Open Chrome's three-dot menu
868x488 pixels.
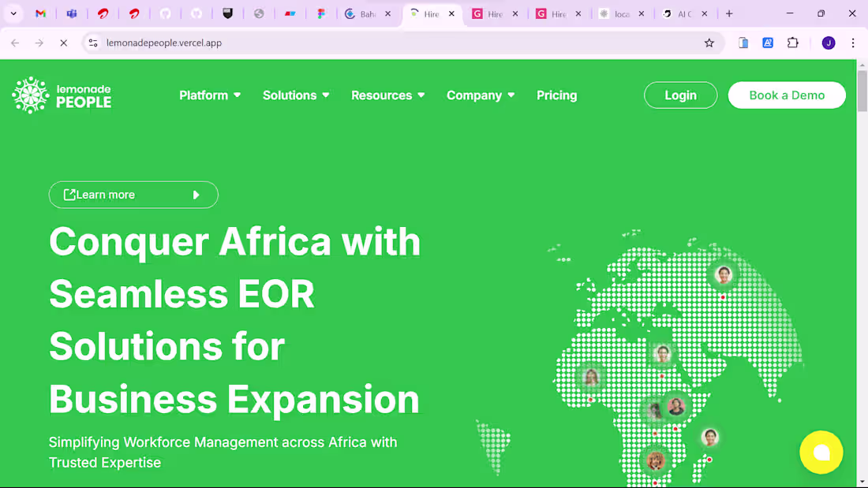click(853, 43)
